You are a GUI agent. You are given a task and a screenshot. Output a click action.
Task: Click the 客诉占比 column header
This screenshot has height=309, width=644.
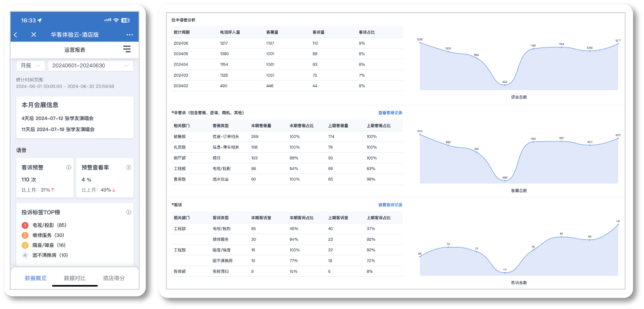pyautogui.click(x=366, y=32)
